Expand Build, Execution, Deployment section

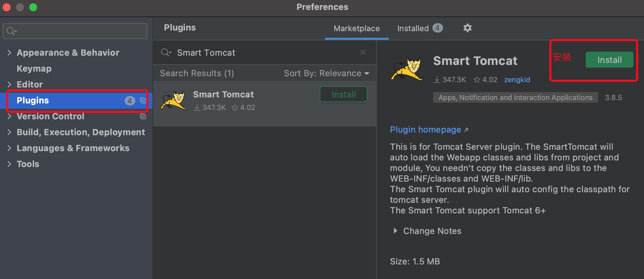pyautogui.click(x=9, y=132)
